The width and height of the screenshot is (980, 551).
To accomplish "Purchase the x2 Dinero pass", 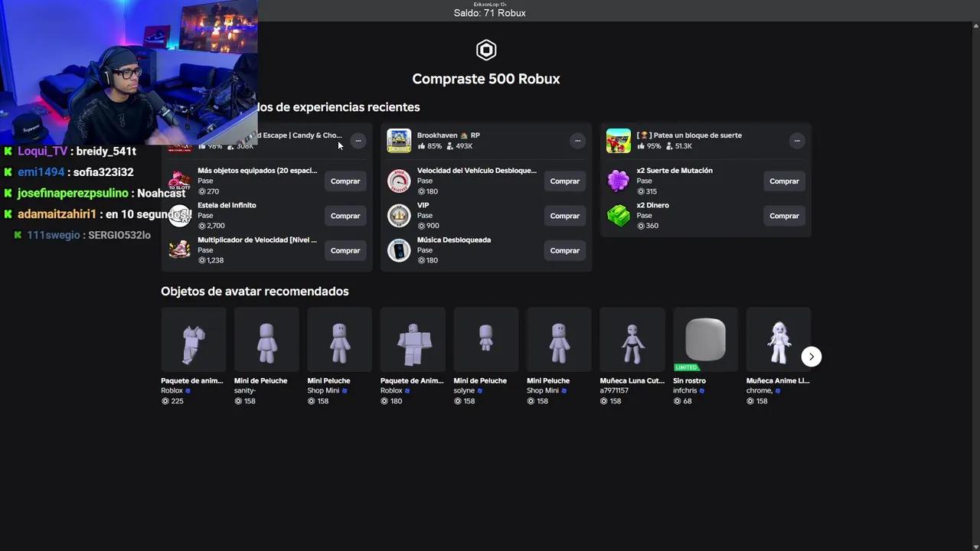I will pos(784,216).
